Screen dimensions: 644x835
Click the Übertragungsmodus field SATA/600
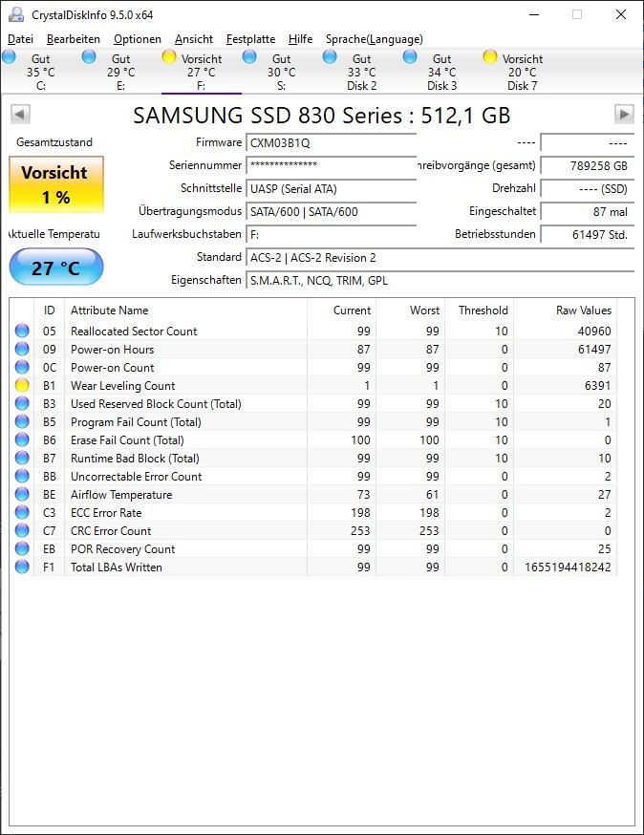(331, 211)
